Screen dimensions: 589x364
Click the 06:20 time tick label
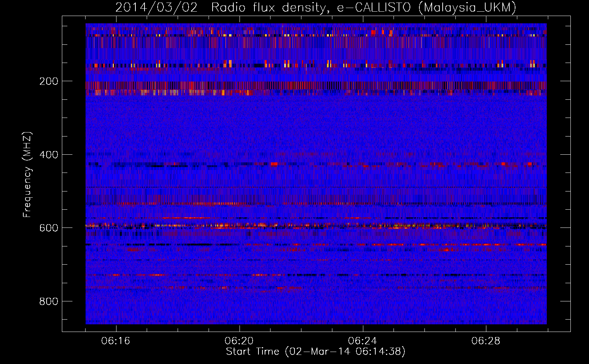(239, 341)
